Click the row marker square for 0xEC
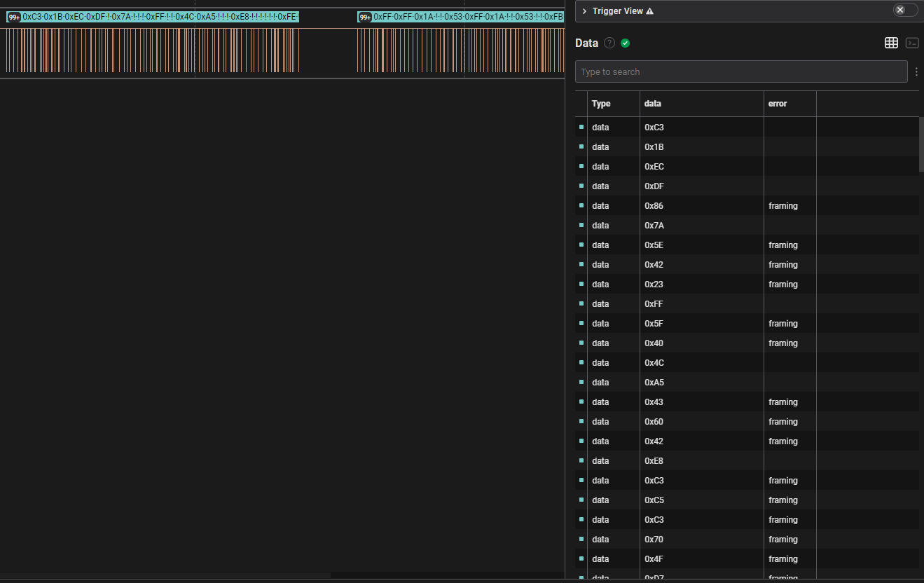 (581, 166)
